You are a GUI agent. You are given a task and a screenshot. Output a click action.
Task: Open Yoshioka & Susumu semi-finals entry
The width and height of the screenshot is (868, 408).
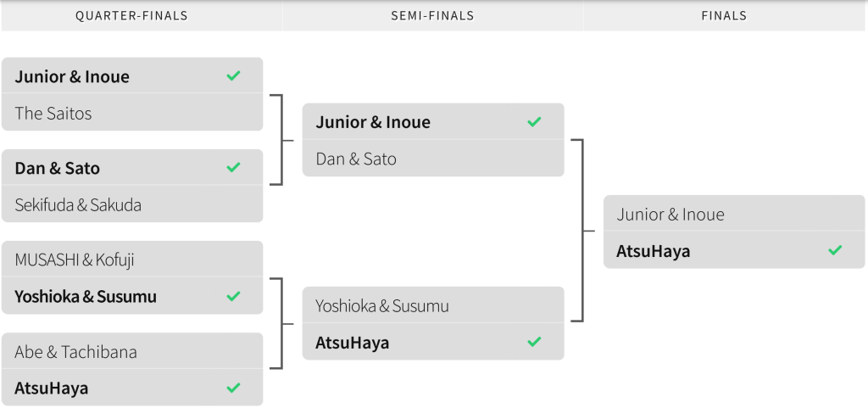[433, 305]
